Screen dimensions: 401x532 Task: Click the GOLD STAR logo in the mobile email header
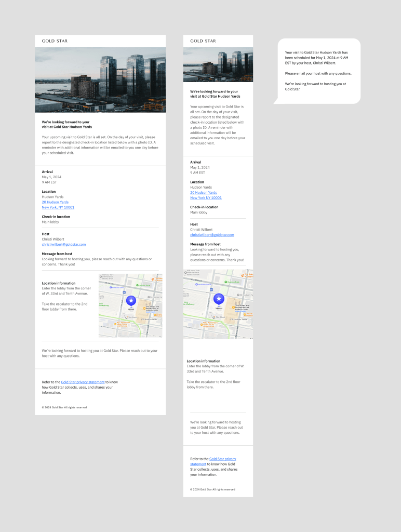coord(203,41)
